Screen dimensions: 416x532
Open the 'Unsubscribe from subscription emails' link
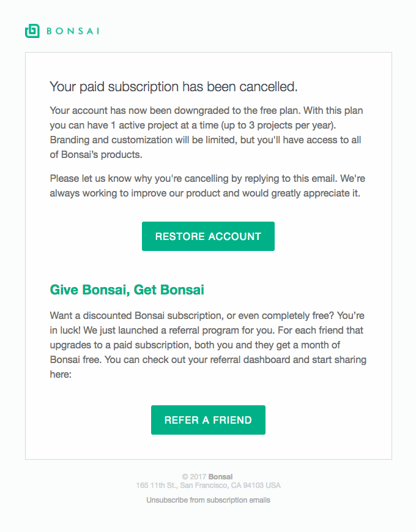[208, 500]
